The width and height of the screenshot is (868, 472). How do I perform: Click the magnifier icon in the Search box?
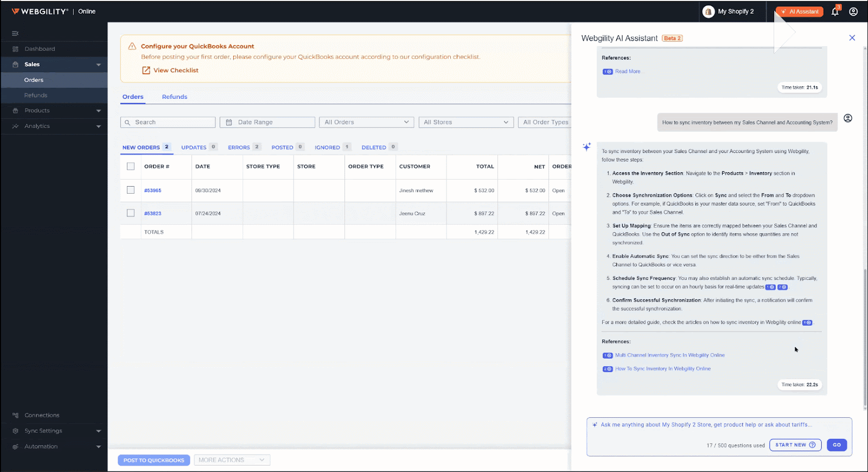127,123
